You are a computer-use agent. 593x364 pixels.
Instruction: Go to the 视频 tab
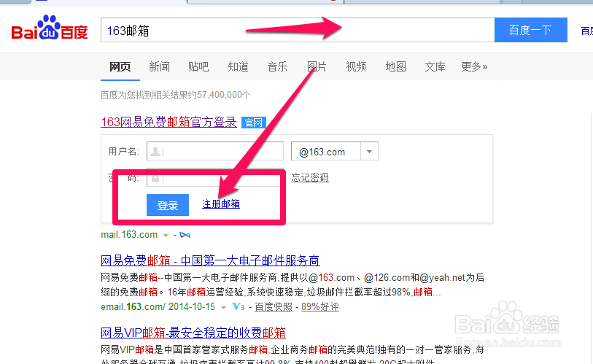tap(356, 67)
